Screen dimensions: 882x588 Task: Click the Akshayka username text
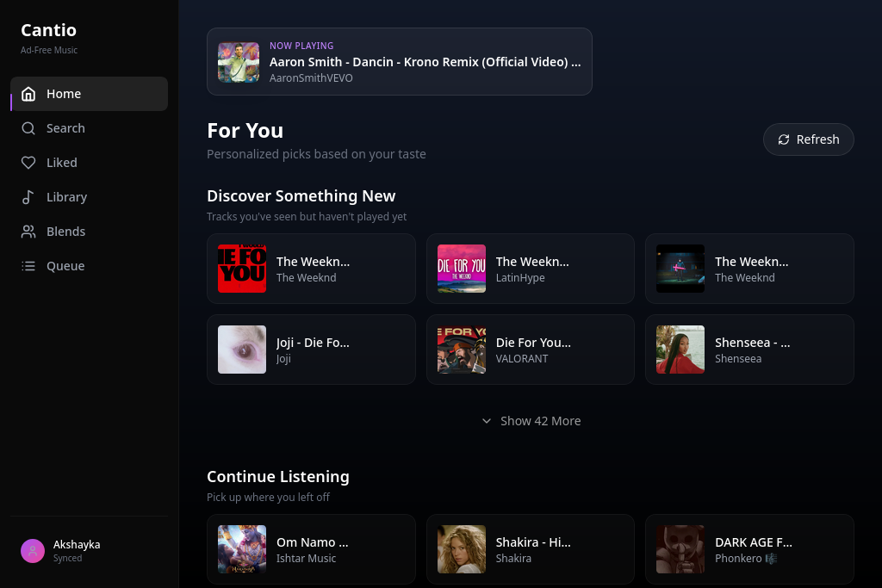coord(77,545)
